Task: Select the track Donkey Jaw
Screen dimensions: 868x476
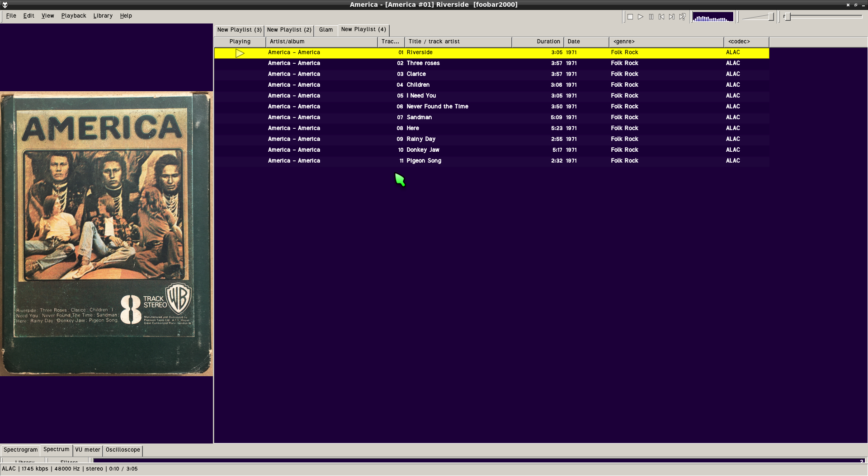Action: click(491, 150)
